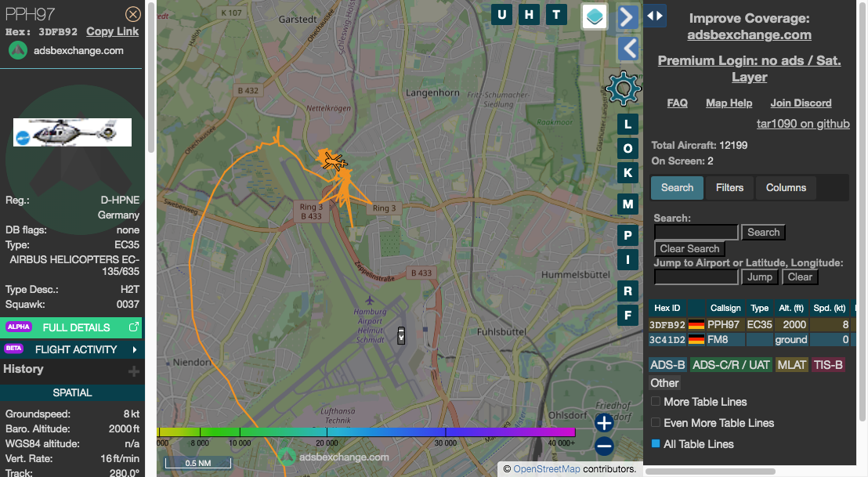Open the Join Discord link
The height and width of the screenshot is (477, 868).
coord(801,103)
